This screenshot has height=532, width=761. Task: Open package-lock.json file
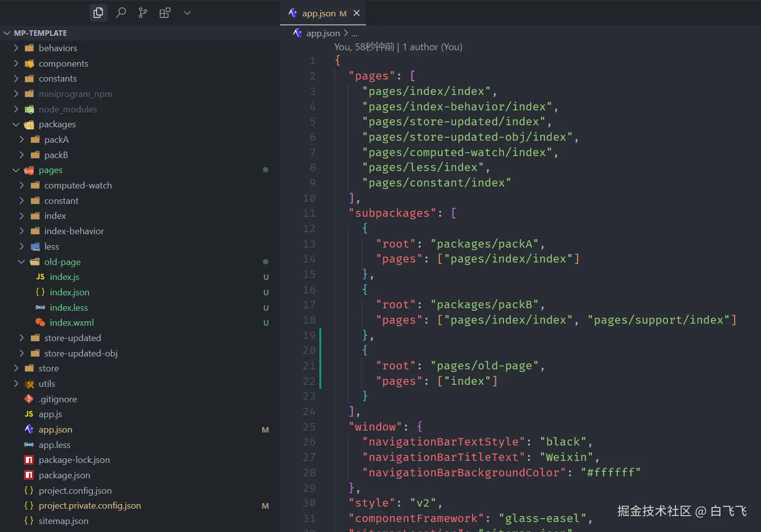(x=74, y=460)
